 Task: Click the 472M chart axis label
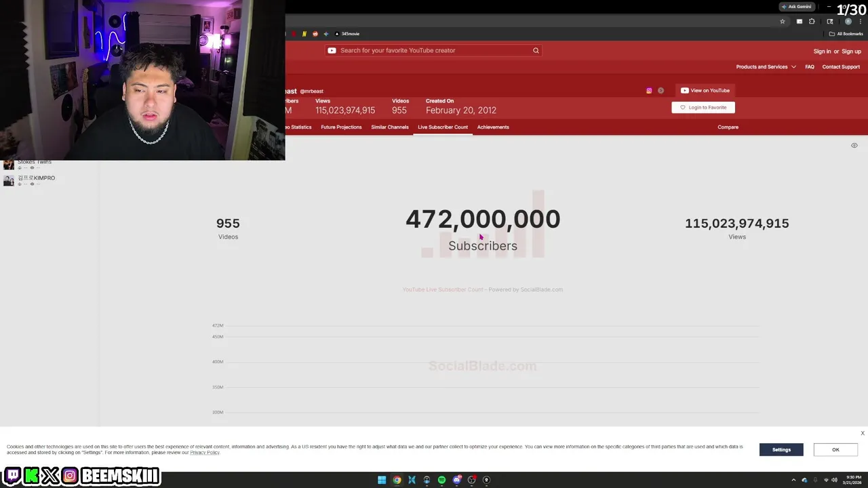(218, 325)
